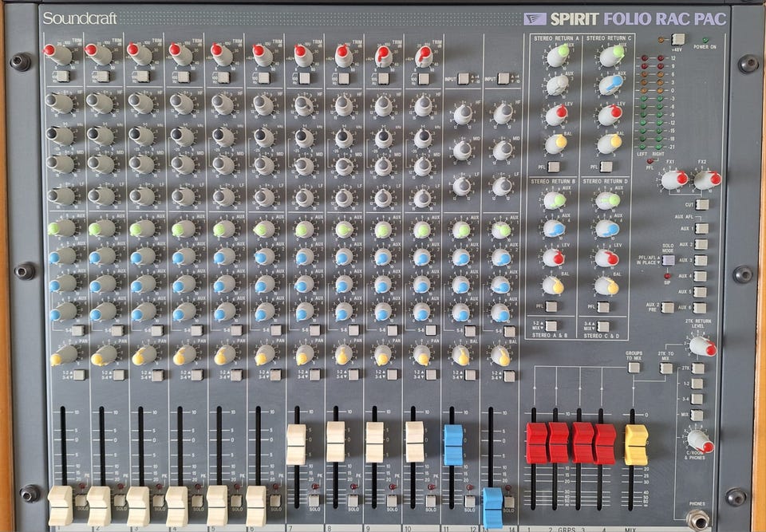Grab the blue channel 11-12 fader
766x532 pixels.
[x=453, y=445]
